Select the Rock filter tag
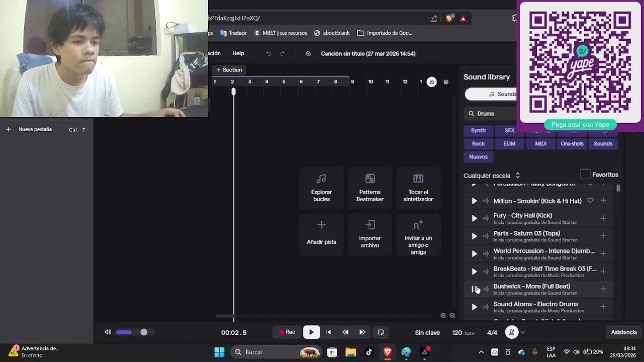Image resolution: width=644 pixels, height=362 pixels. coord(478,143)
